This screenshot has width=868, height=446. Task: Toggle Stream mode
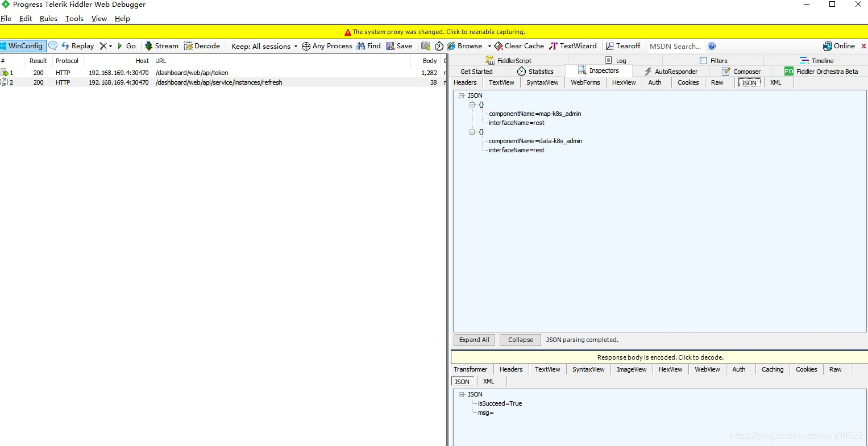[161, 46]
